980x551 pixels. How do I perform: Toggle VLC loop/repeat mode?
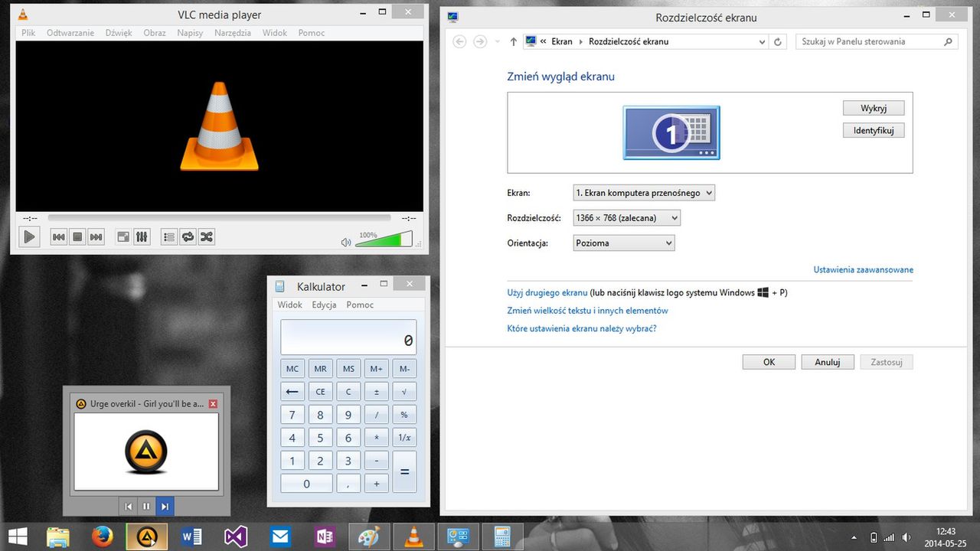click(188, 237)
